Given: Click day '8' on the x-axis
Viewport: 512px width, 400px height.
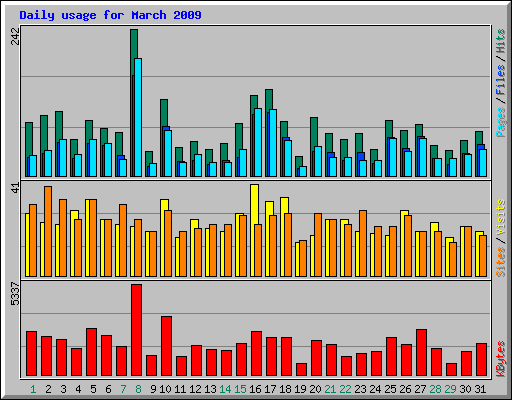Looking at the screenshot, I should [x=138, y=389].
